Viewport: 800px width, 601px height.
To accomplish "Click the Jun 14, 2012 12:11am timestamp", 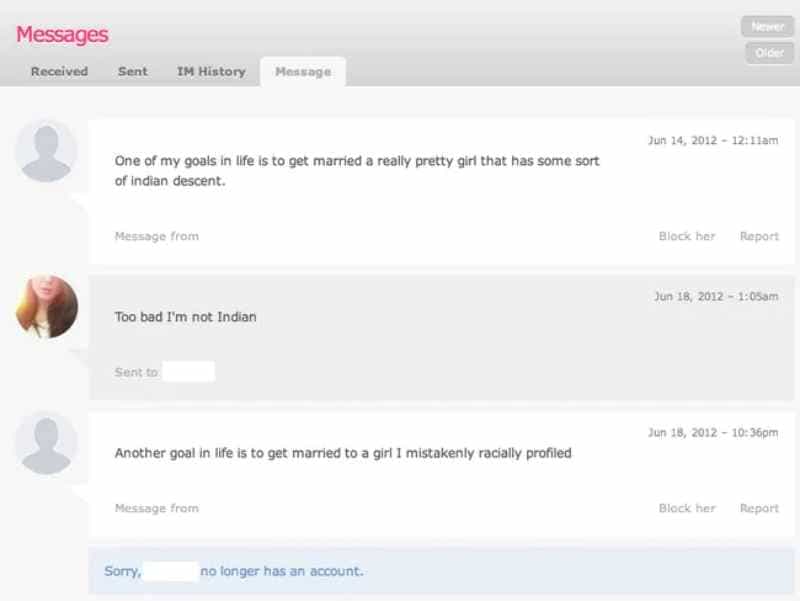I will click(712, 141).
